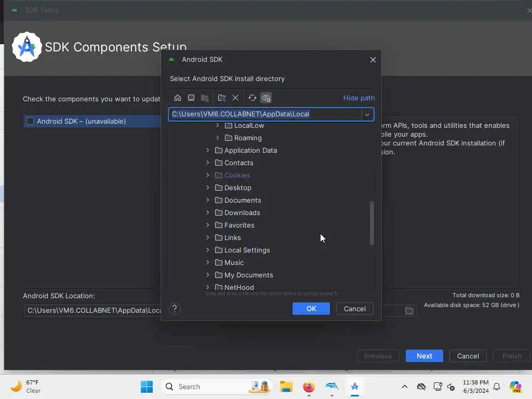Click the delete (X) toolbar icon

pos(235,98)
